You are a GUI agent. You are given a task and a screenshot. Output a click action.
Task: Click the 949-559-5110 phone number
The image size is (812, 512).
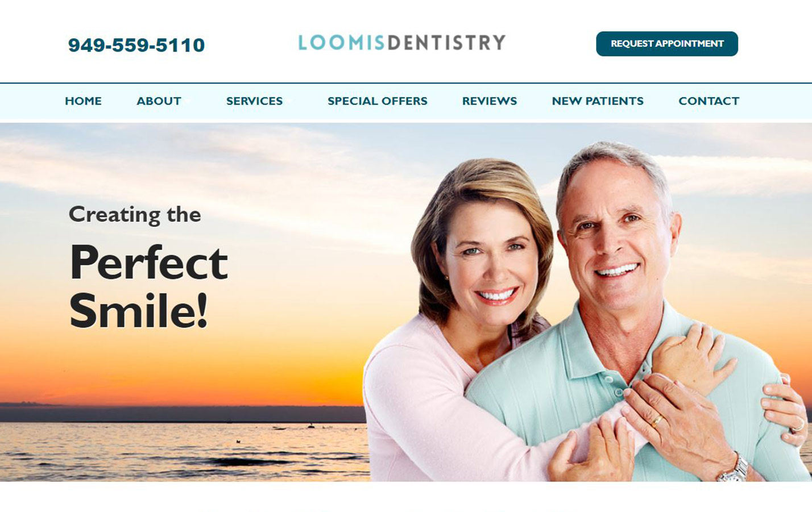pos(136,45)
